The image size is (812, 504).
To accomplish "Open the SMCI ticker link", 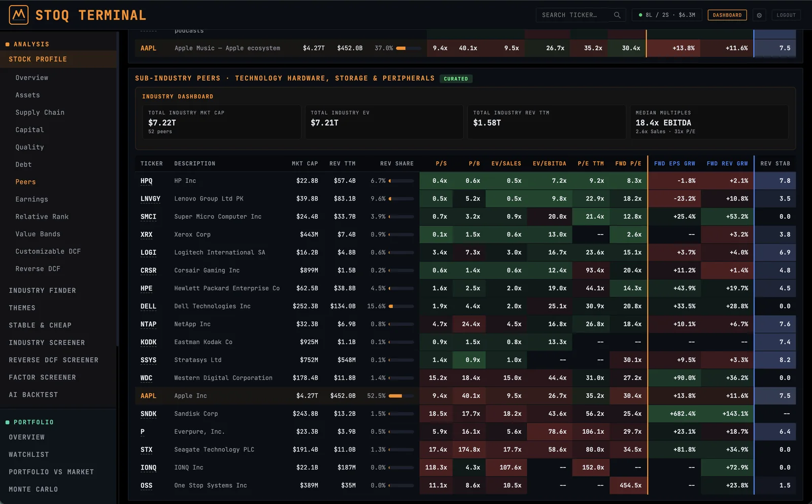I will coord(149,217).
